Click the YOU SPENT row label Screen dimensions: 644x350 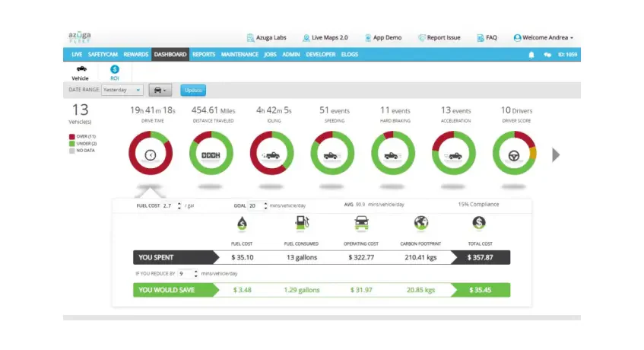(156, 258)
